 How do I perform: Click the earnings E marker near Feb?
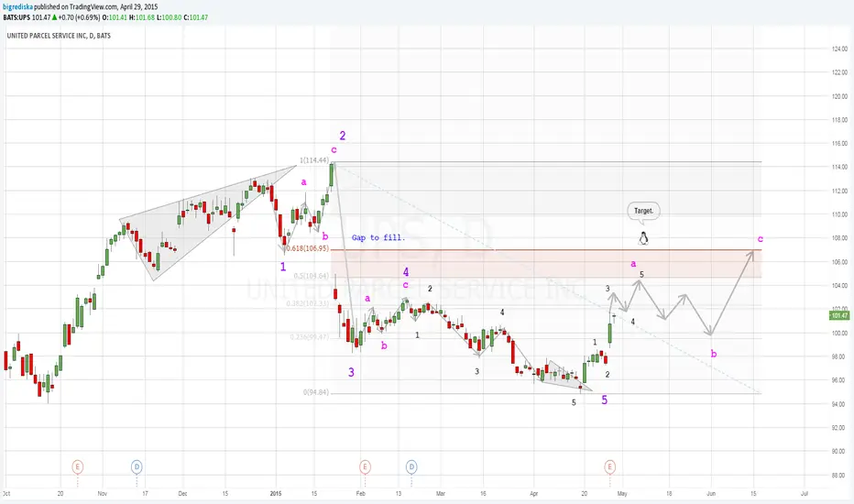tap(365, 467)
